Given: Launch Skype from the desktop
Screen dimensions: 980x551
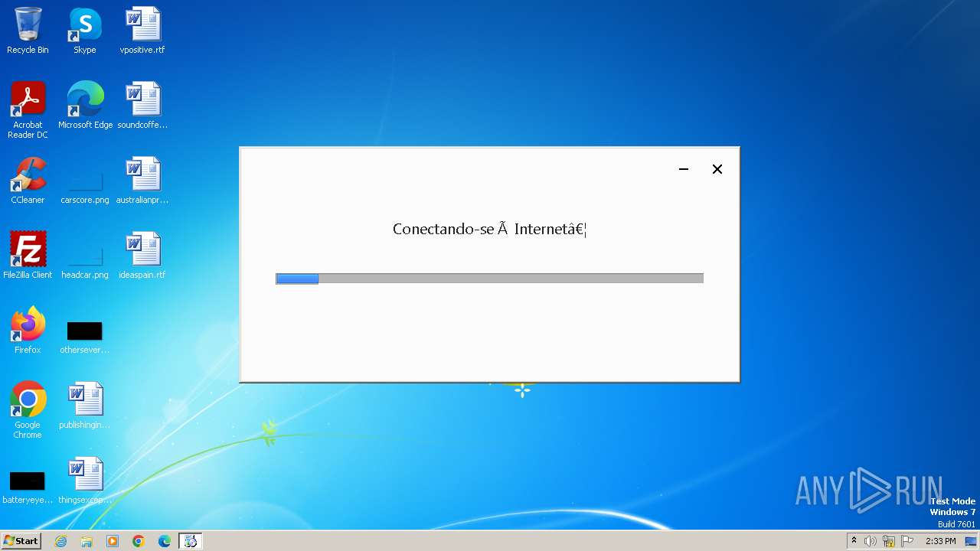Looking at the screenshot, I should point(84,31).
